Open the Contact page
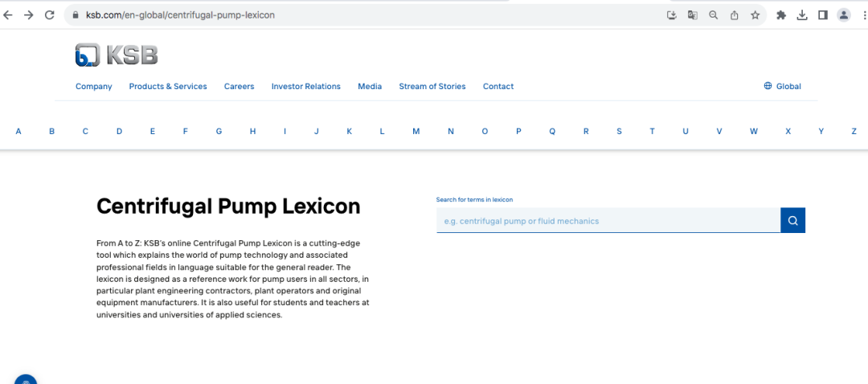 coord(498,86)
